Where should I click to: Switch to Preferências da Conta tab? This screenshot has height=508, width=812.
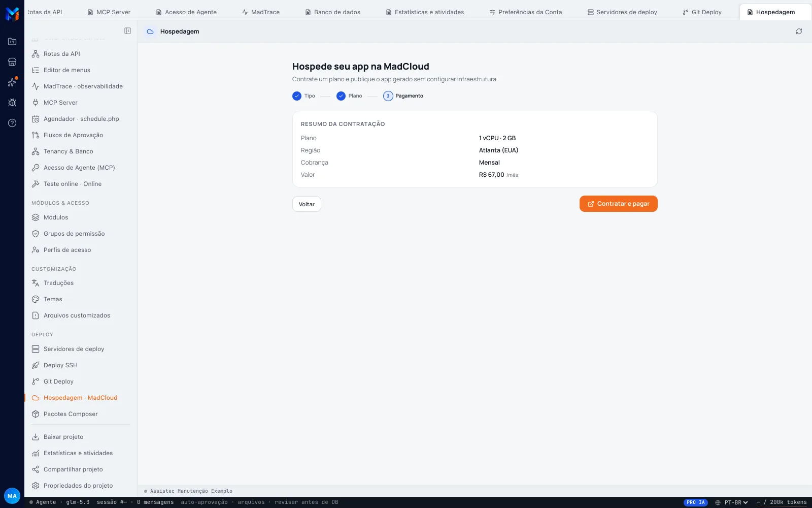coord(525,12)
